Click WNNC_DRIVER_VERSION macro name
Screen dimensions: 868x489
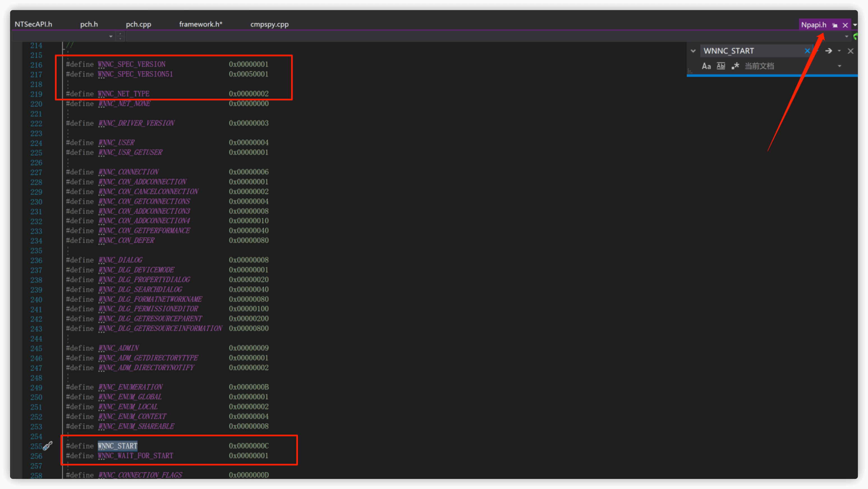[136, 123]
